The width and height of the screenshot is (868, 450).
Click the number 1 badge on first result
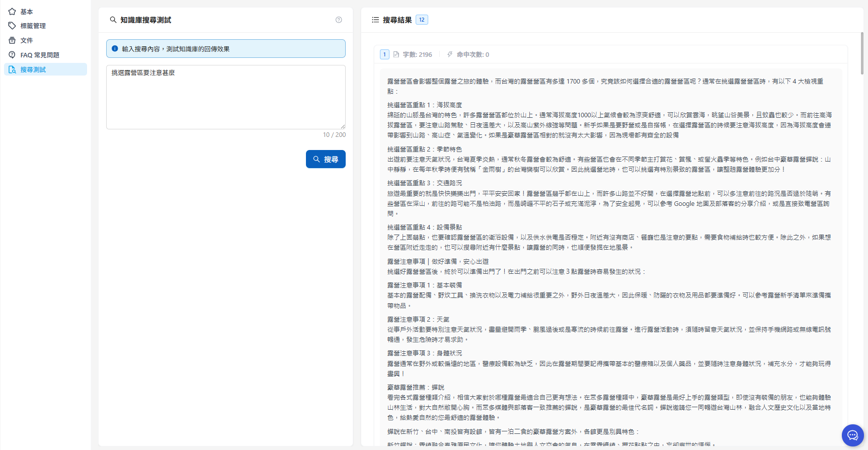pos(384,54)
